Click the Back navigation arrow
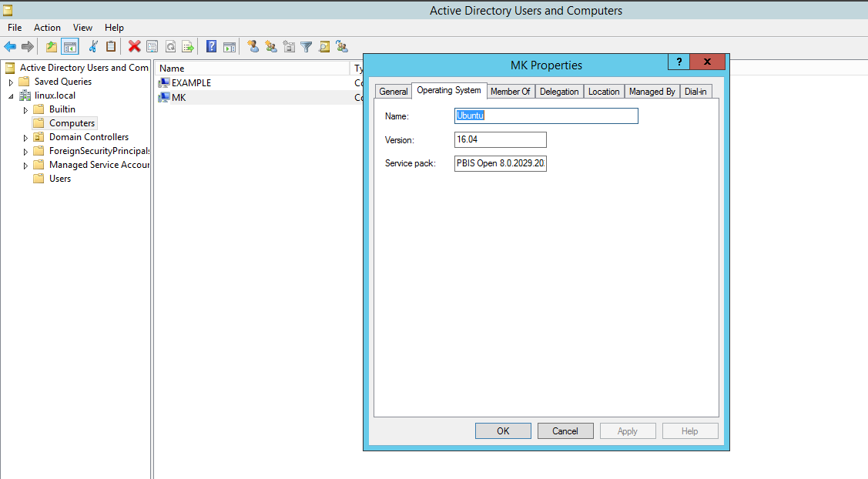 (x=10, y=46)
